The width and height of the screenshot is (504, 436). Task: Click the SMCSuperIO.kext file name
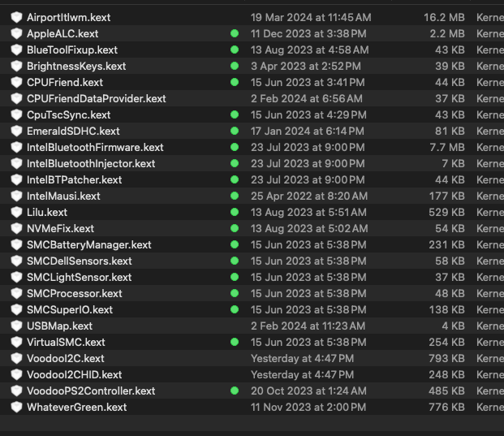point(70,309)
